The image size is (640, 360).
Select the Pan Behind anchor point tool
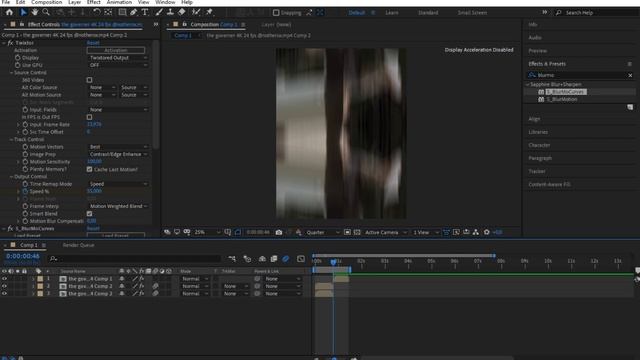coord(109,12)
